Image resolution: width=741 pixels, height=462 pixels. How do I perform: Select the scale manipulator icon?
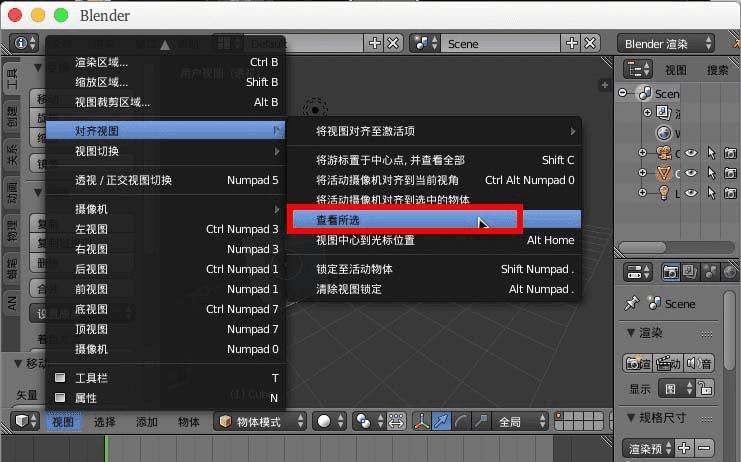pos(481,420)
